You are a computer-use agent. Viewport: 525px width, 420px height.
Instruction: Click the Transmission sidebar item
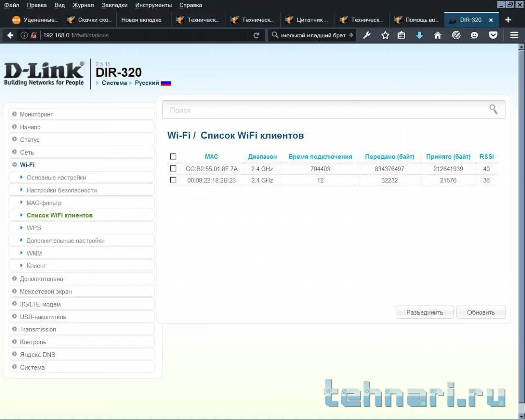click(x=81, y=329)
